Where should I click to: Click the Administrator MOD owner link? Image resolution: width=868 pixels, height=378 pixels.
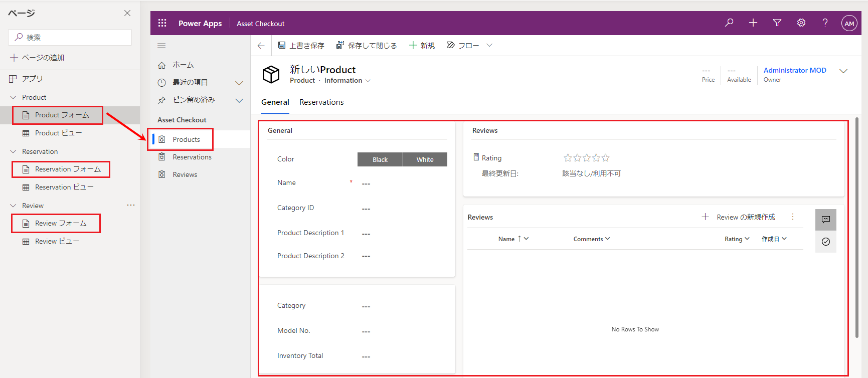[794, 70]
